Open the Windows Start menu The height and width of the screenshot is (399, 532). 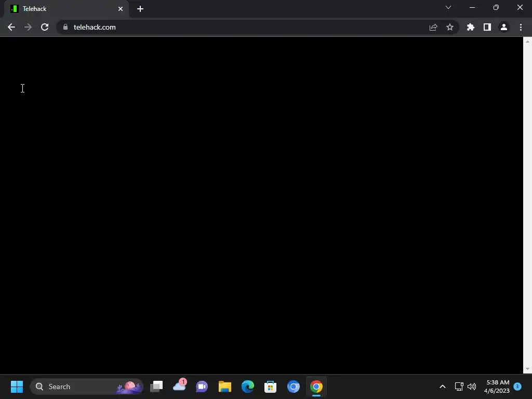click(x=17, y=387)
